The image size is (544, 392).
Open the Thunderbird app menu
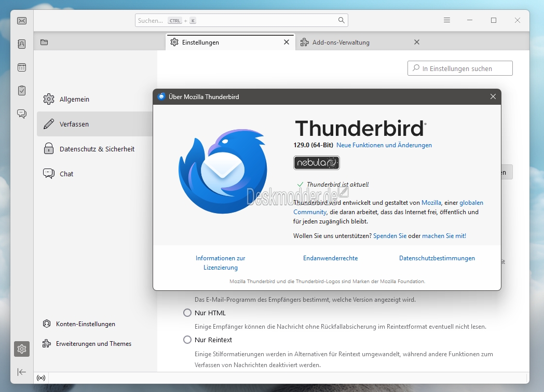pyautogui.click(x=447, y=20)
